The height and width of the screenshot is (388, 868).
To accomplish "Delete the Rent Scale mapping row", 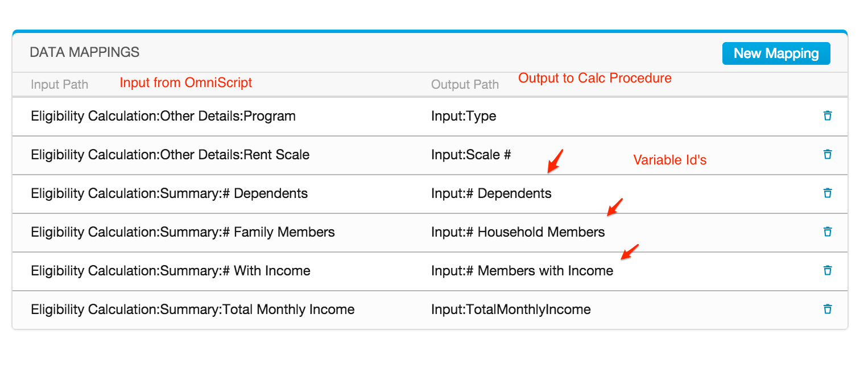I will 828,155.
